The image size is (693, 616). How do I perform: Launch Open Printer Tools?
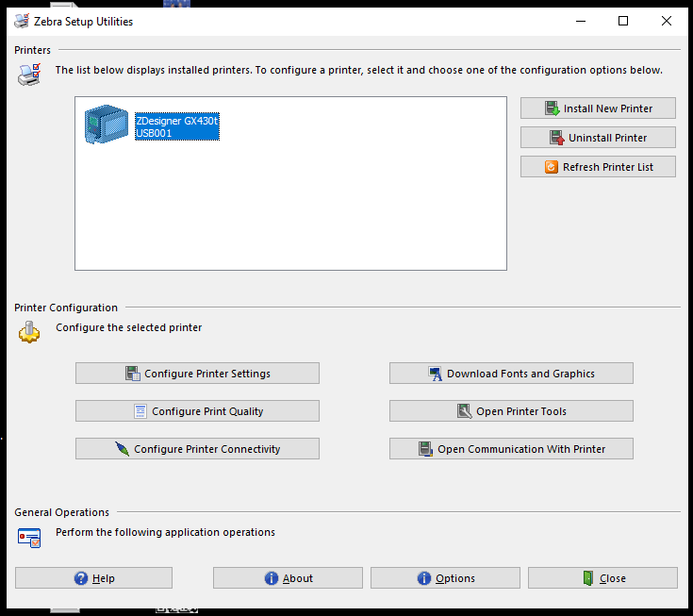511,411
